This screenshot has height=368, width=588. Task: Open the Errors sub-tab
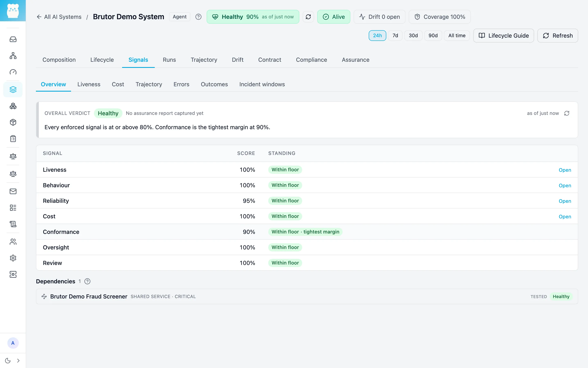(181, 84)
